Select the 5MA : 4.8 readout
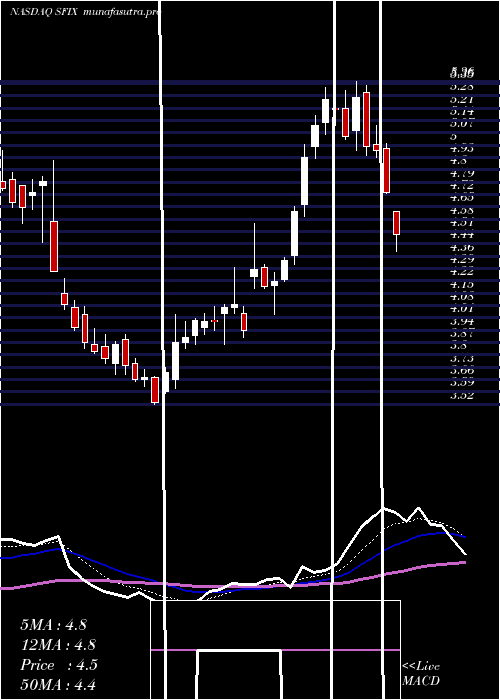Image resolution: width=500 pixels, height=700 pixels. 54,625
